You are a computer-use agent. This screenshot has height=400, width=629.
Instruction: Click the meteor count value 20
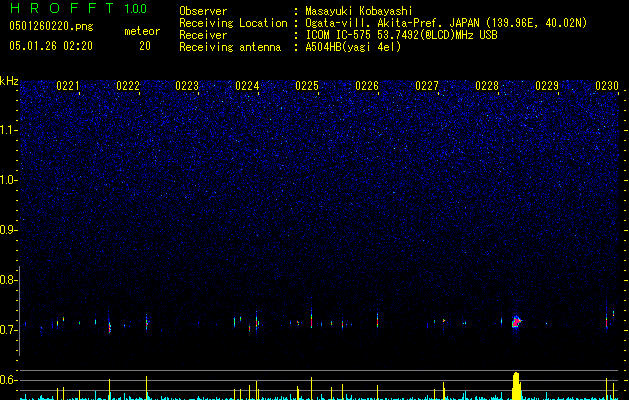[145, 46]
